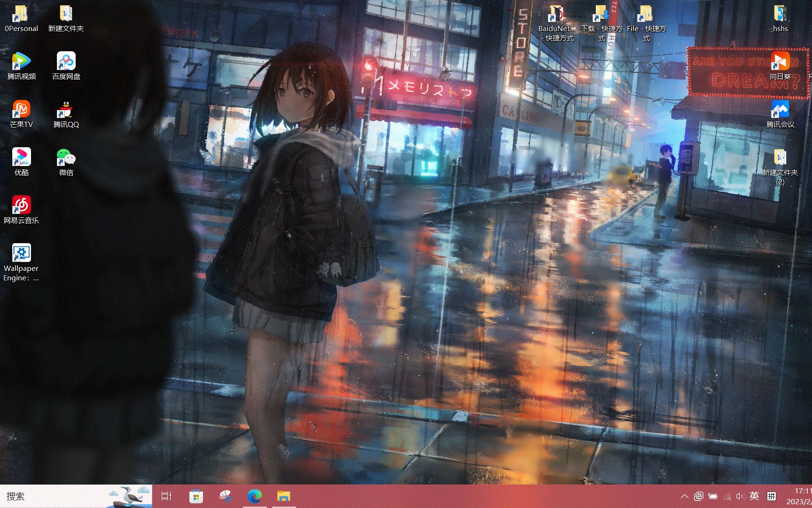Open Microsoft Store from taskbar
This screenshot has height=508, width=812.
coord(196,496)
